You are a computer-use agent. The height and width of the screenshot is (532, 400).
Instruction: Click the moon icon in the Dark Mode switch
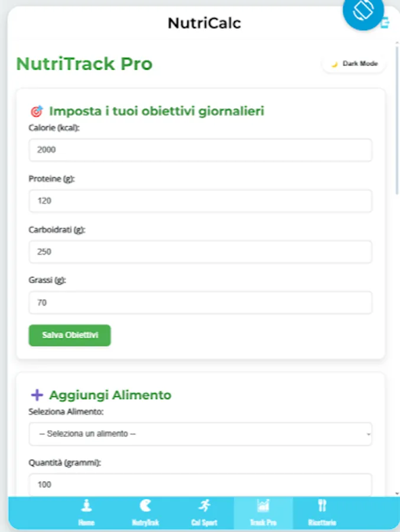point(334,63)
